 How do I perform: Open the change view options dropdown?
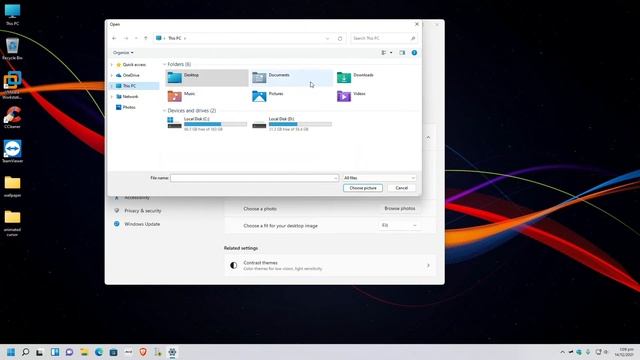pos(391,53)
